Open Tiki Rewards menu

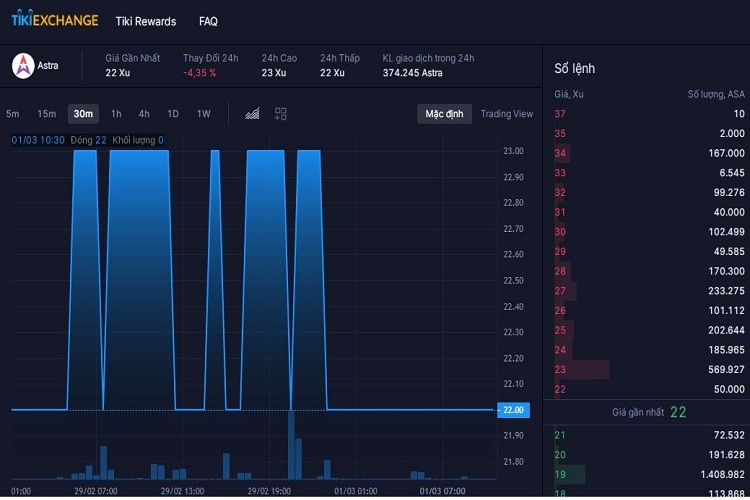point(145,21)
